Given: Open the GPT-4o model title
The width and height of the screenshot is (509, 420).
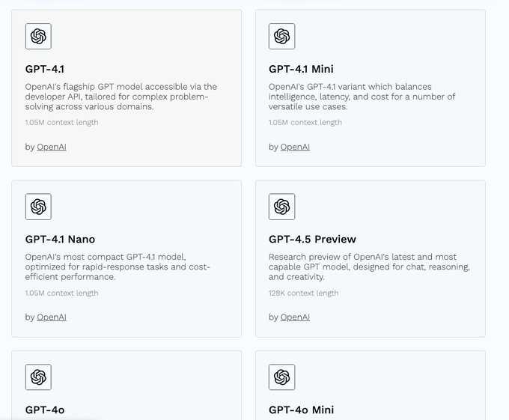Looking at the screenshot, I should click(x=44, y=410).
